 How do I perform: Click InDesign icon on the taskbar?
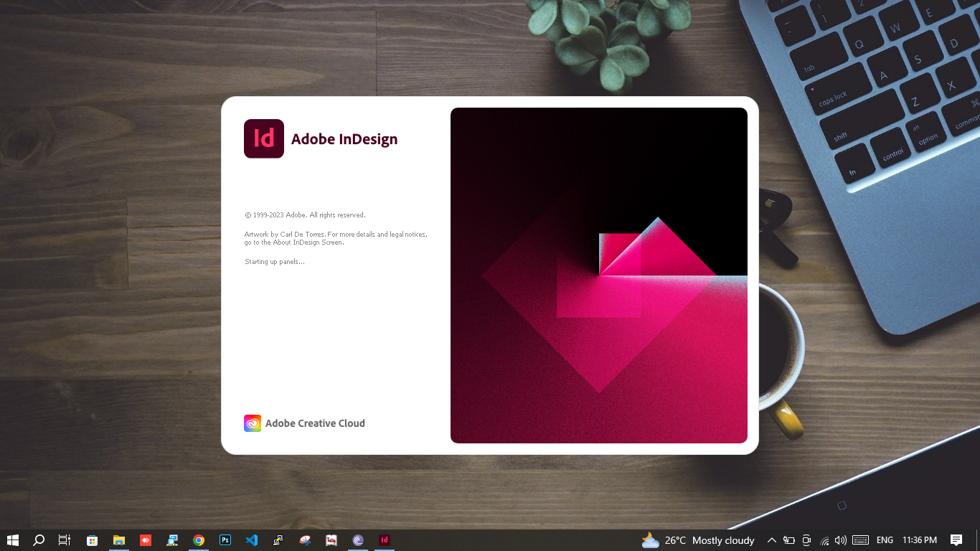click(385, 540)
